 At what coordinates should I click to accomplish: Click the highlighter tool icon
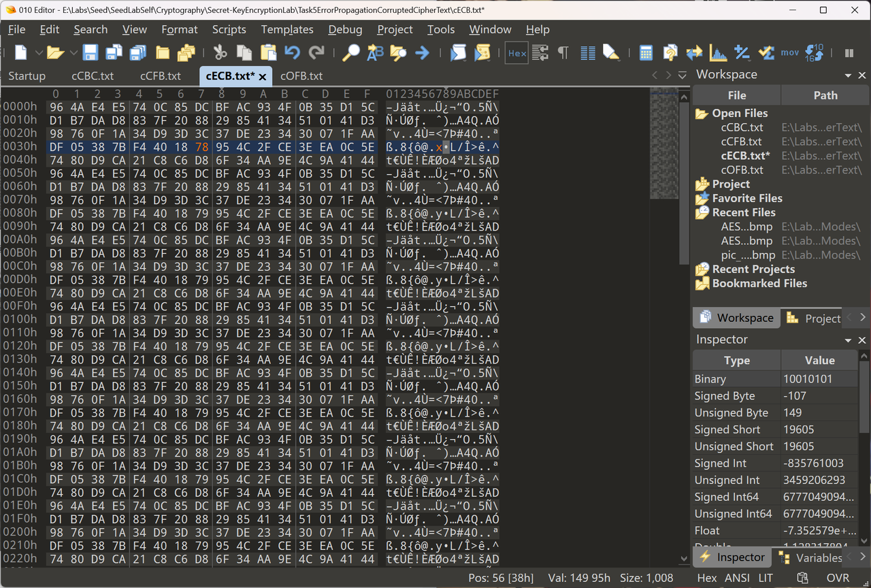click(611, 52)
